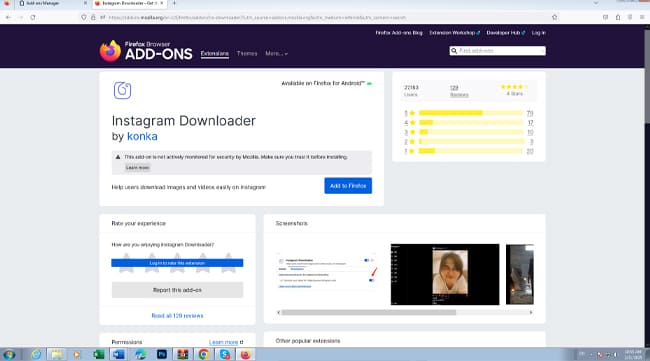Image resolution: width=650 pixels, height=361 pixels.
Task: Open Chrome from taskbar
Action: [204, 354]
